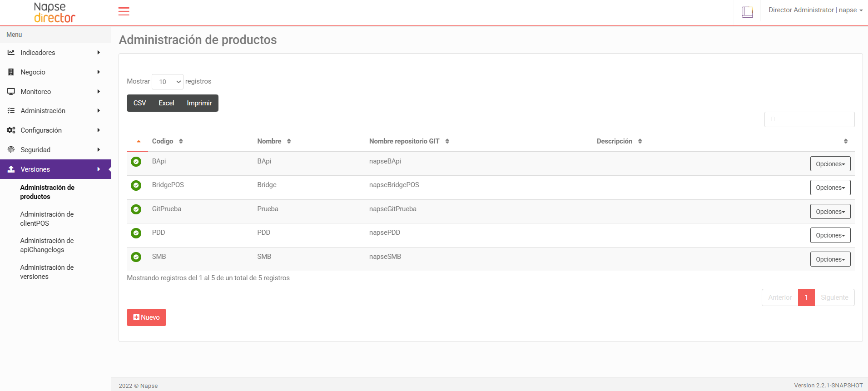Viewport: 868px width, 391px height.
Task: Toggle the green status check for GitPrueba
Action: point(136,209)
